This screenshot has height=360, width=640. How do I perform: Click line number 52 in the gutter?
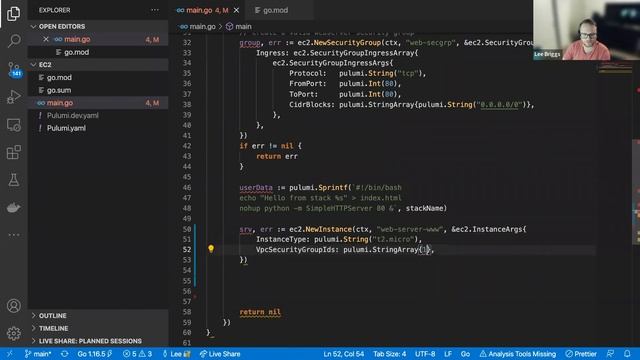[x=187, y=249]
